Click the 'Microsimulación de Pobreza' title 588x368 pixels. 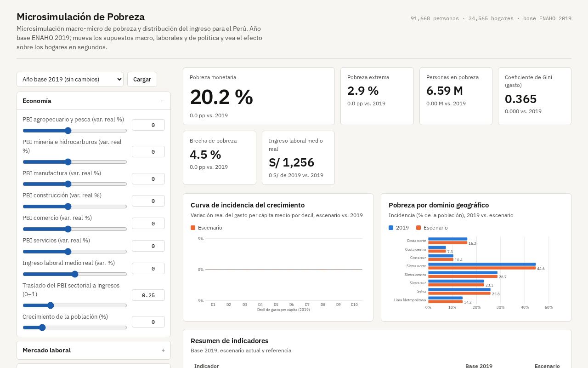(80, 17)
